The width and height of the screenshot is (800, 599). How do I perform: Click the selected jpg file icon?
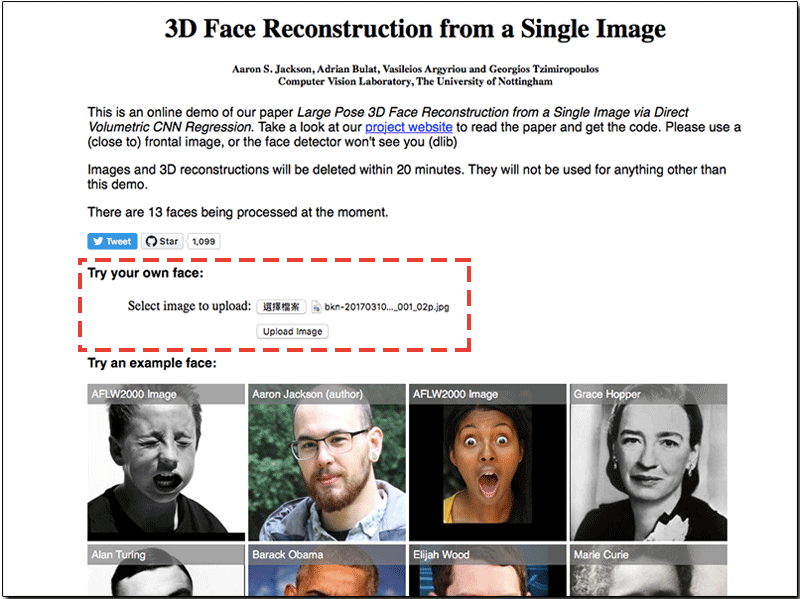pos(316,307)
